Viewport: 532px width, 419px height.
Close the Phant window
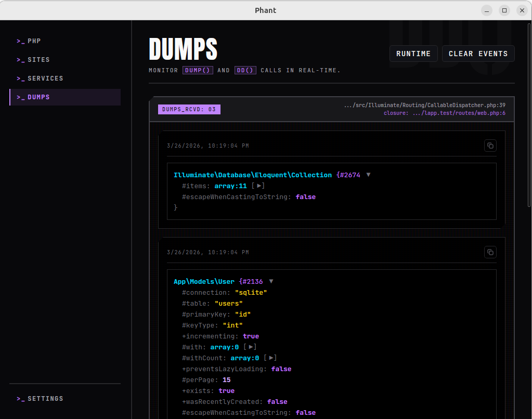[x=522, y=10]
